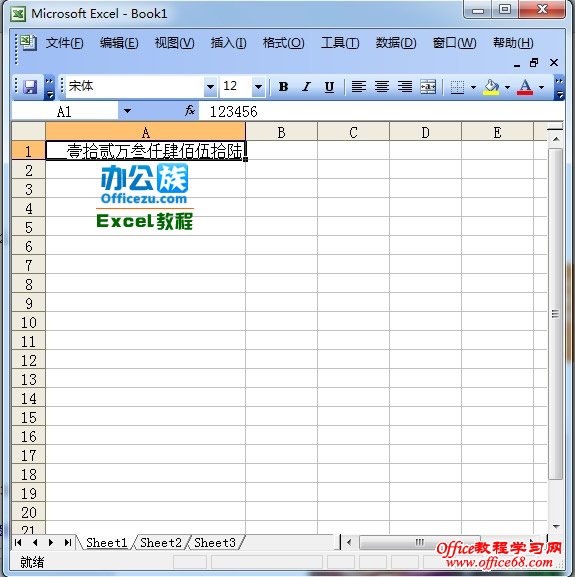Go to previous sheet tab arrow

click(35, 542)
